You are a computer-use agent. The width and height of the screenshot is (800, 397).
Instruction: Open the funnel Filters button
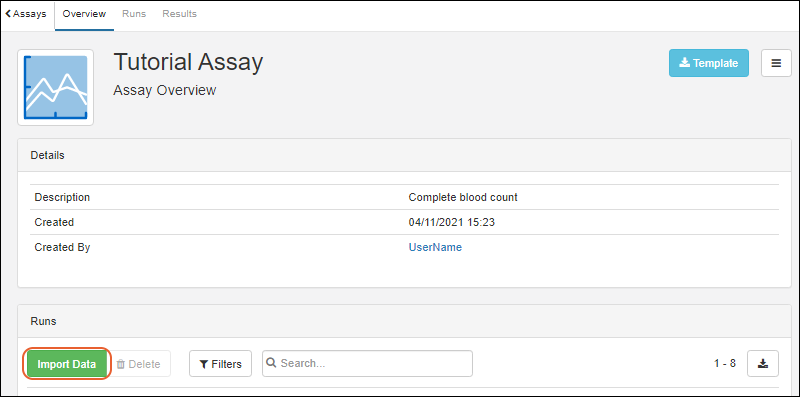coord(220,364)
